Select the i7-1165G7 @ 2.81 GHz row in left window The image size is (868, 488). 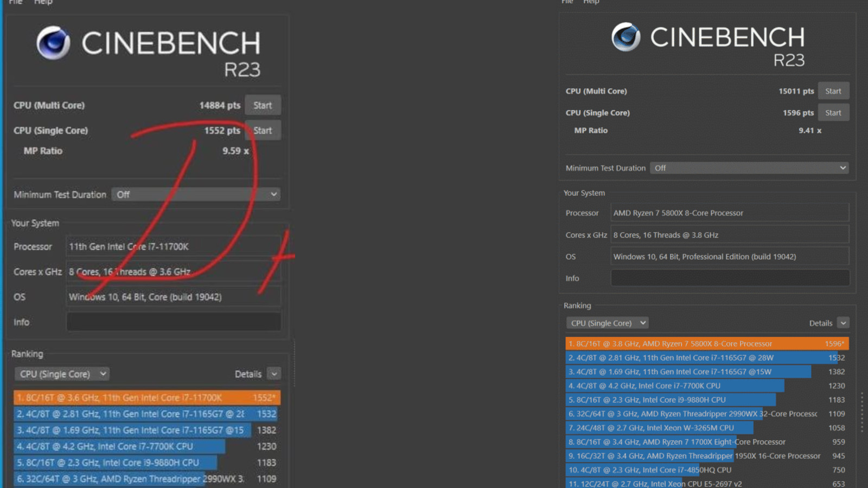tap(147, 414)
